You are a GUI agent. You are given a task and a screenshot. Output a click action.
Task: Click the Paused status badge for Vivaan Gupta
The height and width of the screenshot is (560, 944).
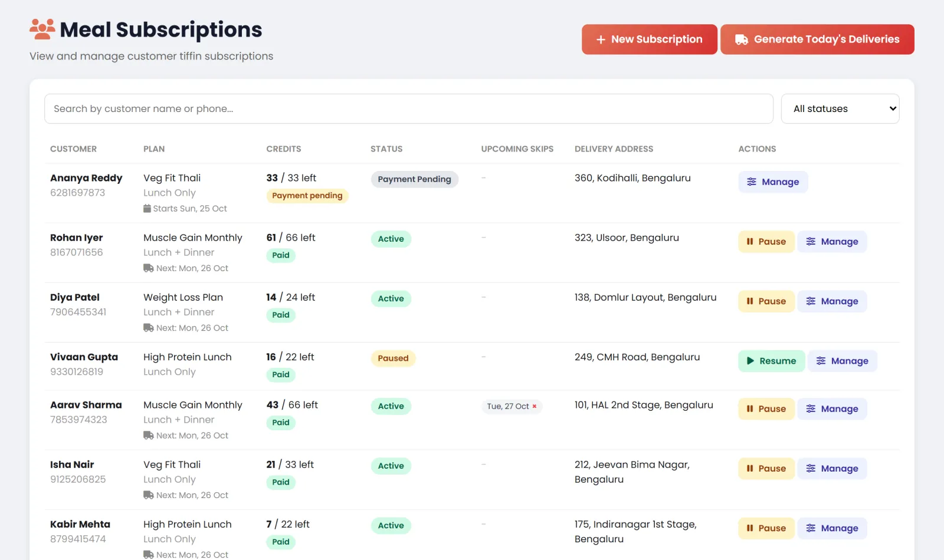(393, 358)
